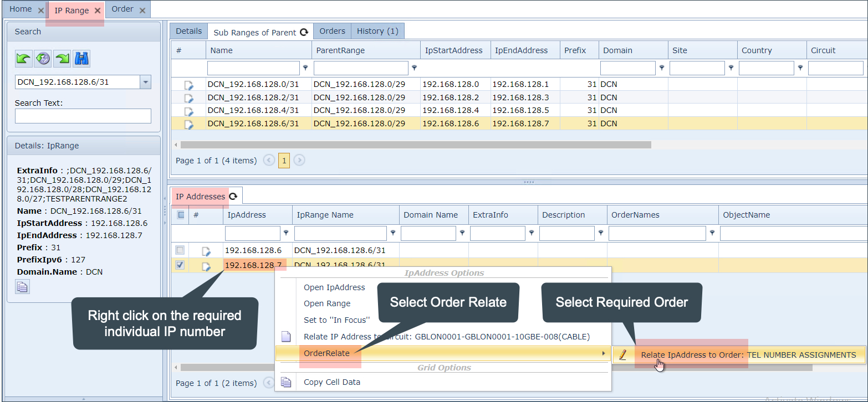Check the 192.168.128.6 row checkbox
This screenshot has height=402, width=868.
180,250
